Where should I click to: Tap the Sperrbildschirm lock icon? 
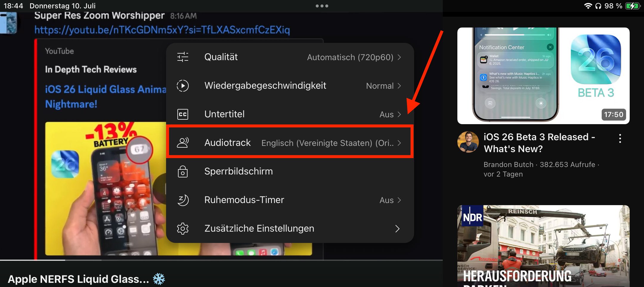tap(183, 171)
